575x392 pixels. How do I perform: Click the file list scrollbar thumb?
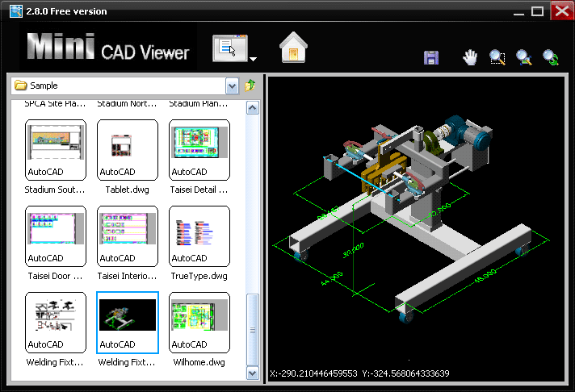coord(252,330)
